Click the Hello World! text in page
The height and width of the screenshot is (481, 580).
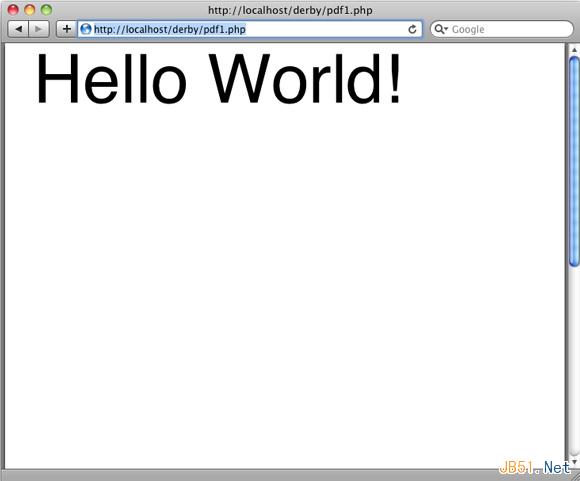point(218,79)
